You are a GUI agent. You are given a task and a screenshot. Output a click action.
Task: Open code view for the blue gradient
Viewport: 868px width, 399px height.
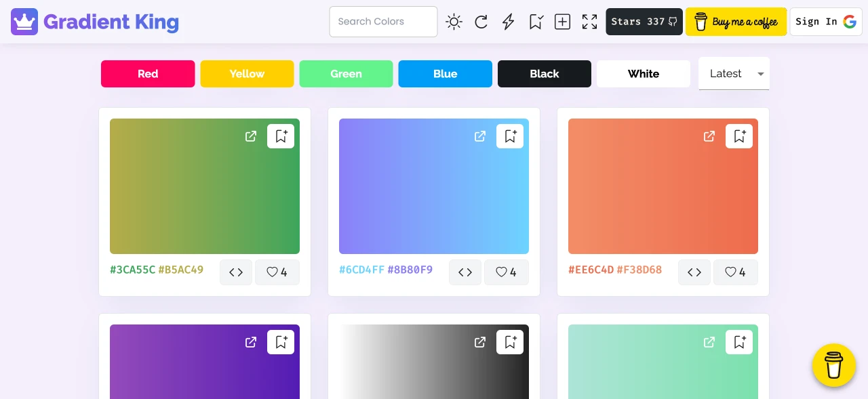point(465,272)
